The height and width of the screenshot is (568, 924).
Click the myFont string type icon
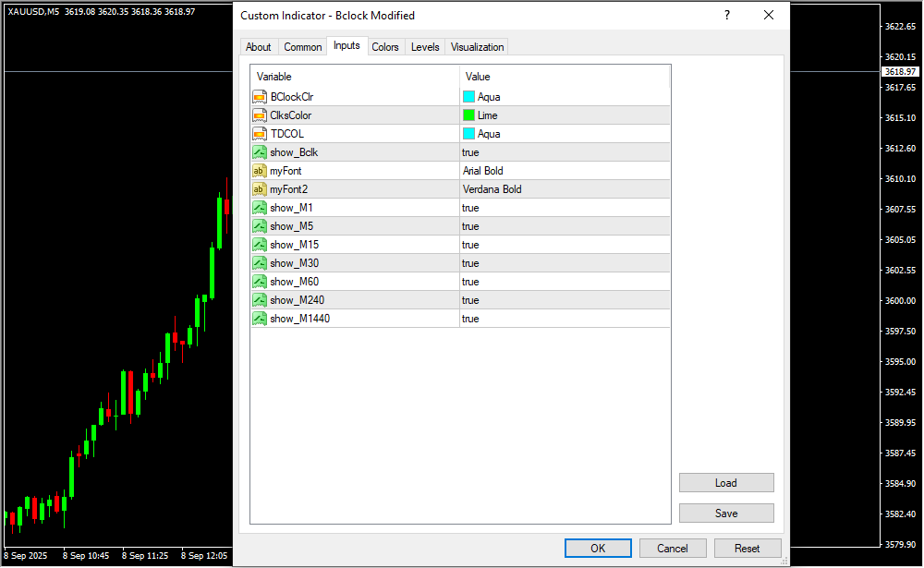coord(260,171)
